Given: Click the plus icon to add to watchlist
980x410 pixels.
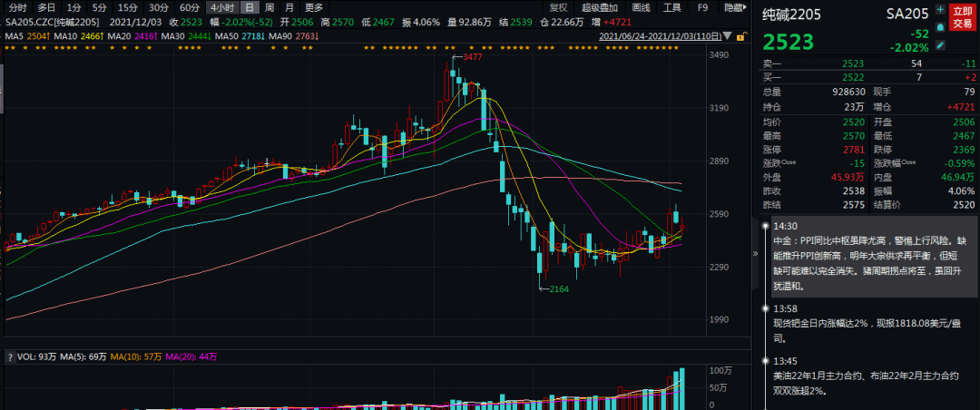Looking at the screenshot, I should pyautogui.click(x=941, y=10).
